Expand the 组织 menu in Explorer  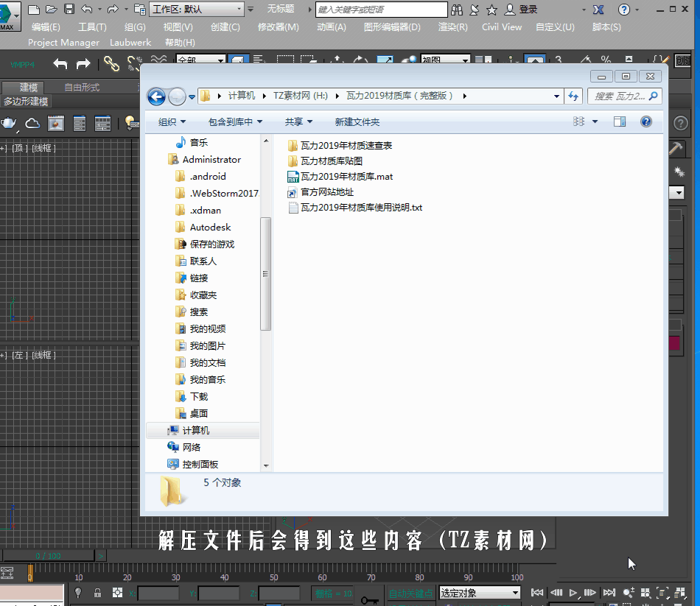click(172, 121)
